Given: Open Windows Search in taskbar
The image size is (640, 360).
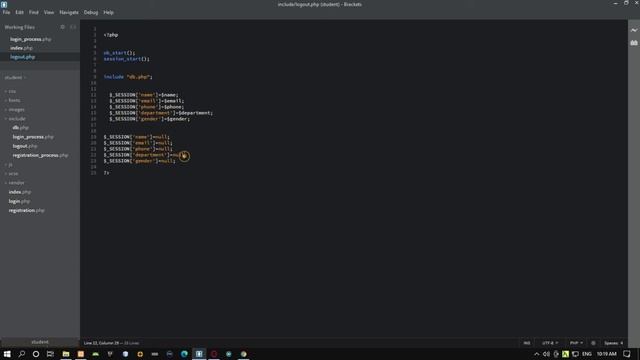Looking at the screenshot, I should click(22, 354).
